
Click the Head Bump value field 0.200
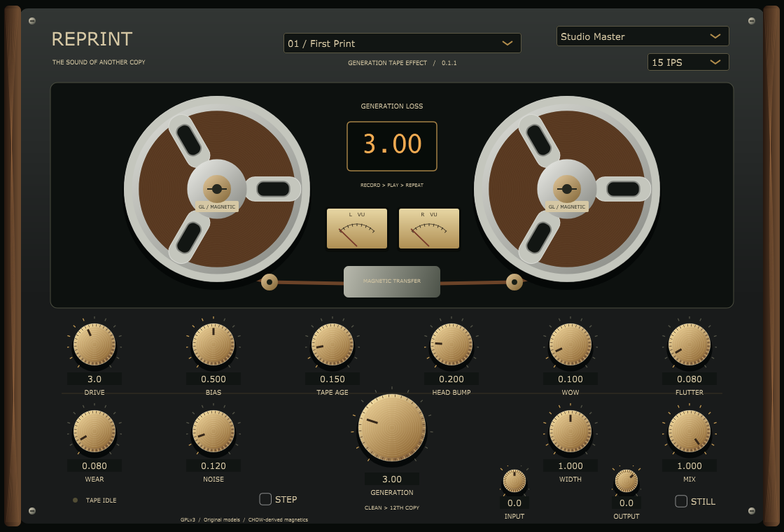[x=451, y=379]
